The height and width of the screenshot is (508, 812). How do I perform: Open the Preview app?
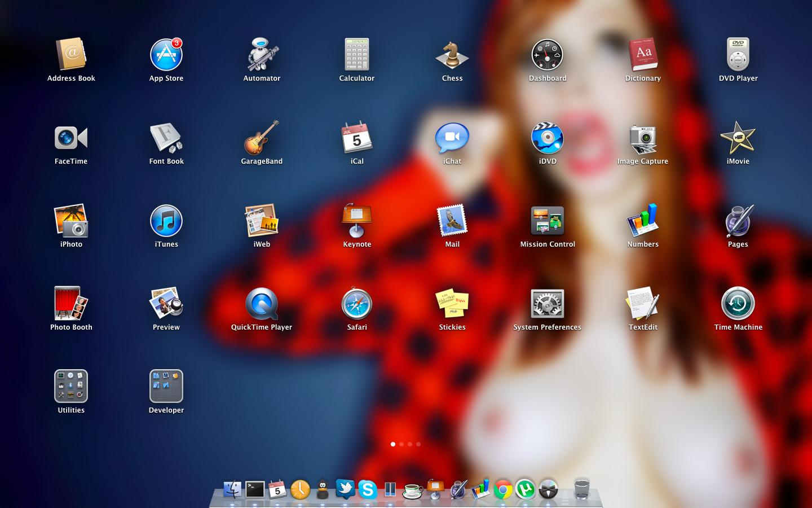(x=166, y=304)
